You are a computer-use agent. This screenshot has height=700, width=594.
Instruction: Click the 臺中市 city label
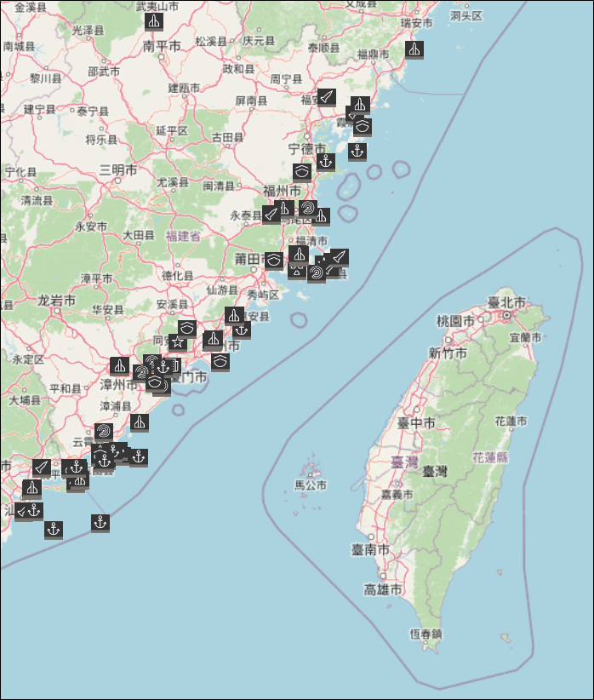point(417,423)
